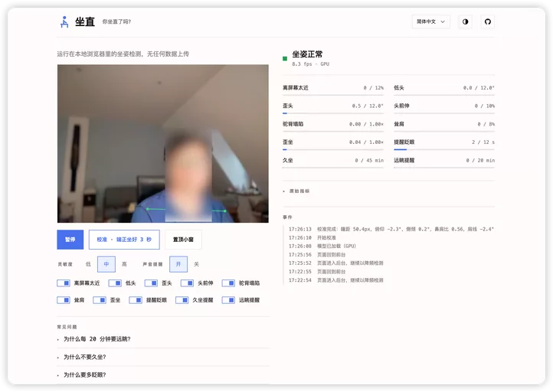Click the 17:26:10 开始校准 event entry
The width and height of the screenshot is (553, 392).
[x=312, y=237]
